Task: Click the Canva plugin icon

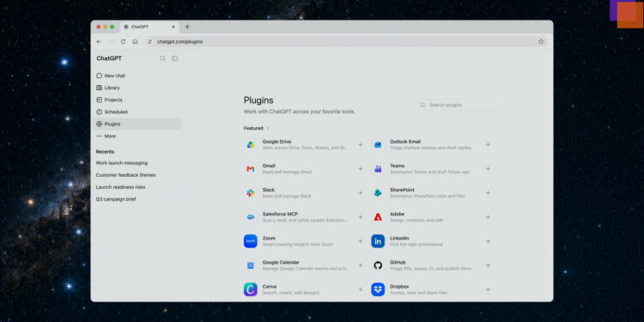Action: pos(250,289)
